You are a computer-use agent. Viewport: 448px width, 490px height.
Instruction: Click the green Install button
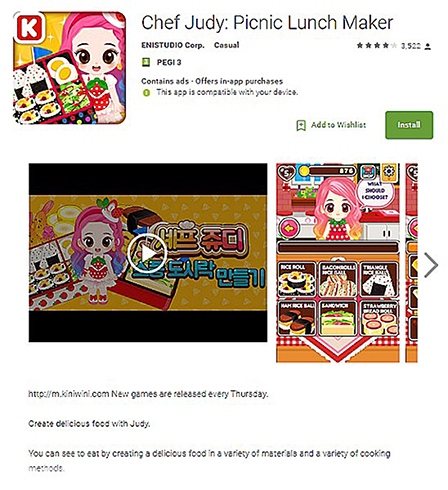click(x=409, y=125)
